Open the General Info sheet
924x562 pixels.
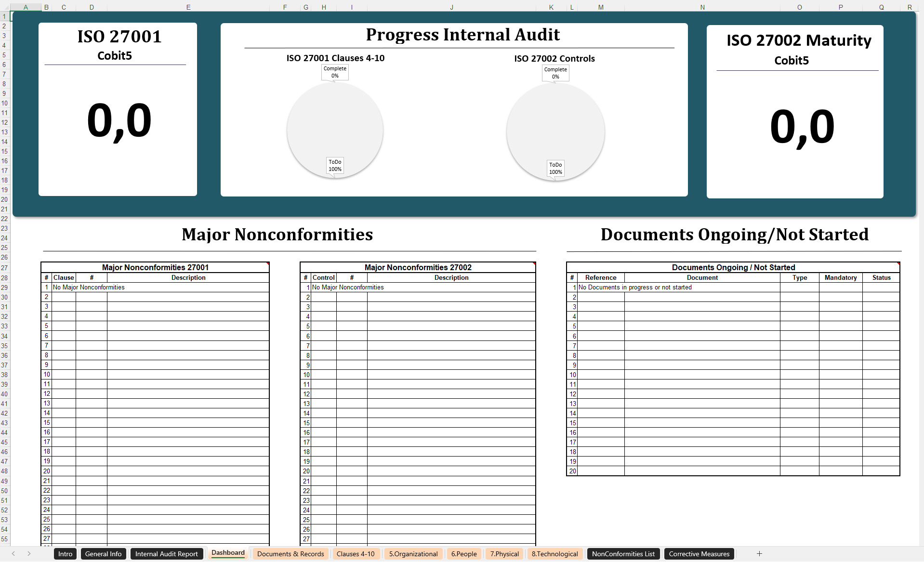point(103,553)
